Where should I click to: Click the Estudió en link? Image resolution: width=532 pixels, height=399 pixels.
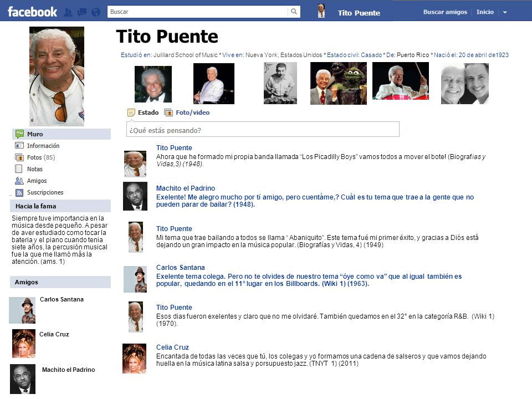tap(136, 55)
